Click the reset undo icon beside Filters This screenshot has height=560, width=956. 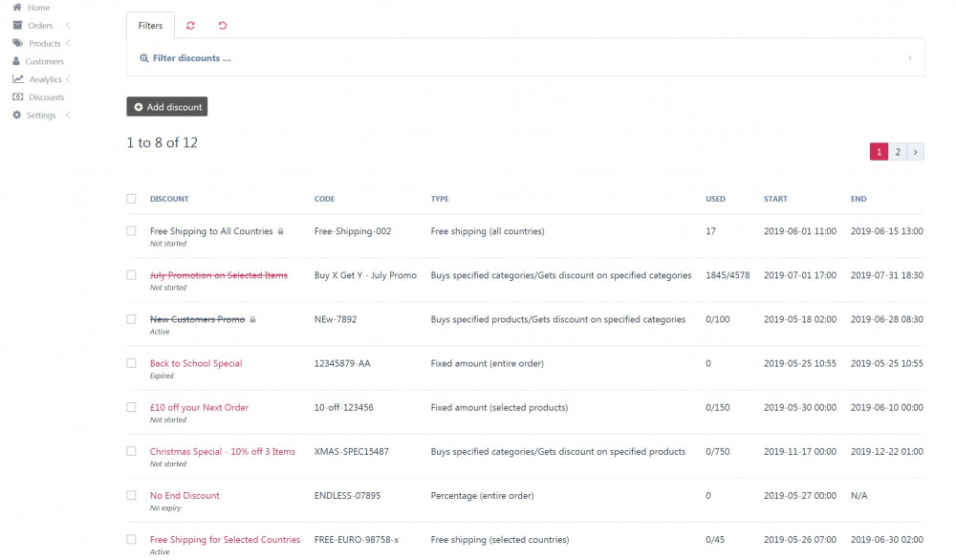coord(223,26)
